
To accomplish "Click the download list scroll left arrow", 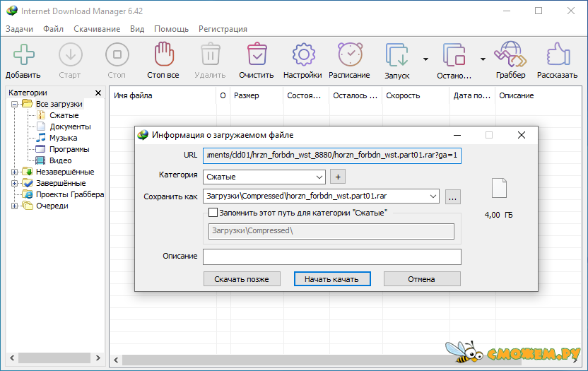I will coord(116,360).
